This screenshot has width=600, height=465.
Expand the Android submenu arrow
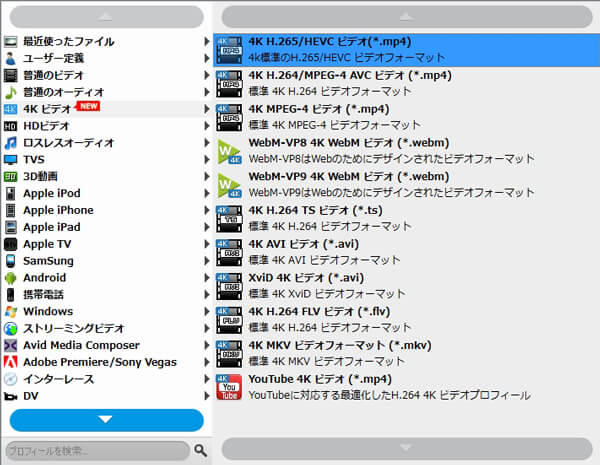[x=207, y=278]
